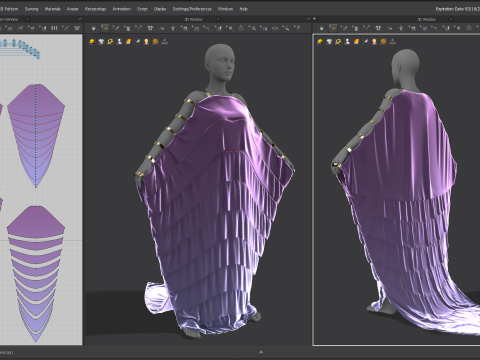Select the highlighted Select/Move tool in middle 3D window
Viewport: 480px width, 360px height.
(x=105, y=28)
